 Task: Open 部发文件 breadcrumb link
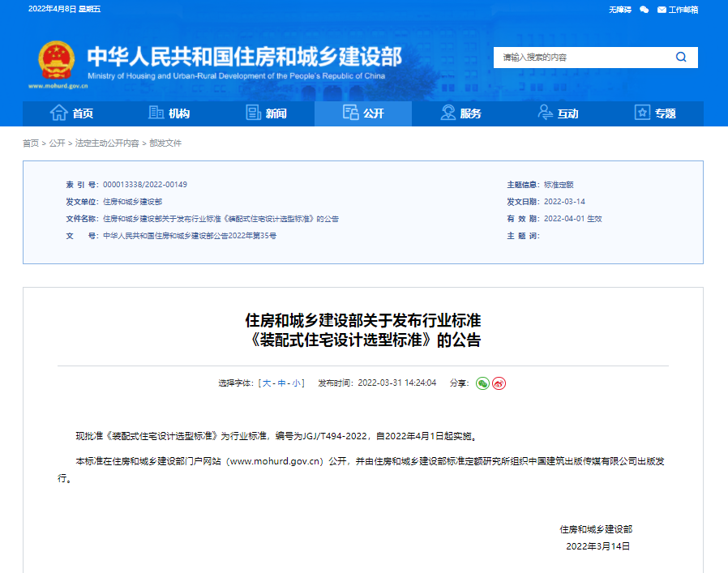(165, 143)
